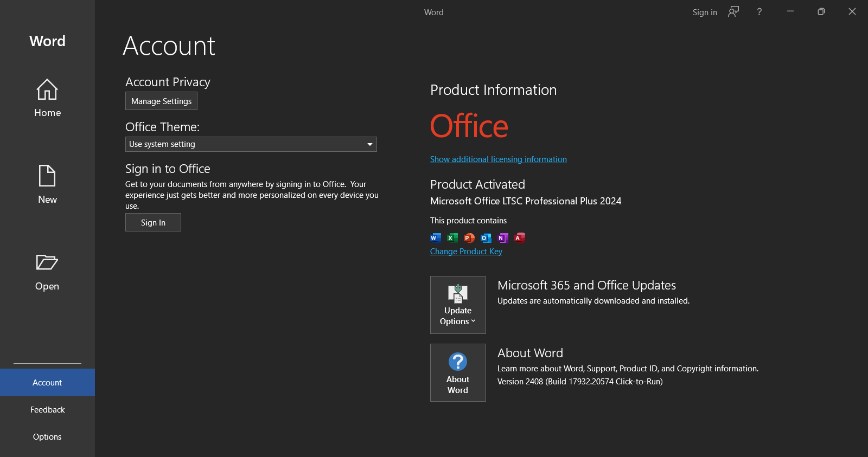
Task: Create a New document from sidebar
Action: 47,184
